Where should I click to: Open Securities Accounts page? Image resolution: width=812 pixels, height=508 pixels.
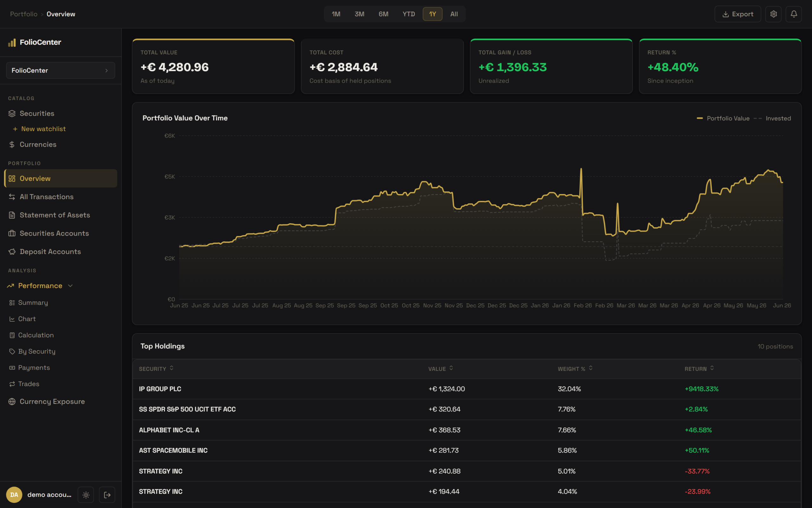pyautogui.click(x=60, y=233)
